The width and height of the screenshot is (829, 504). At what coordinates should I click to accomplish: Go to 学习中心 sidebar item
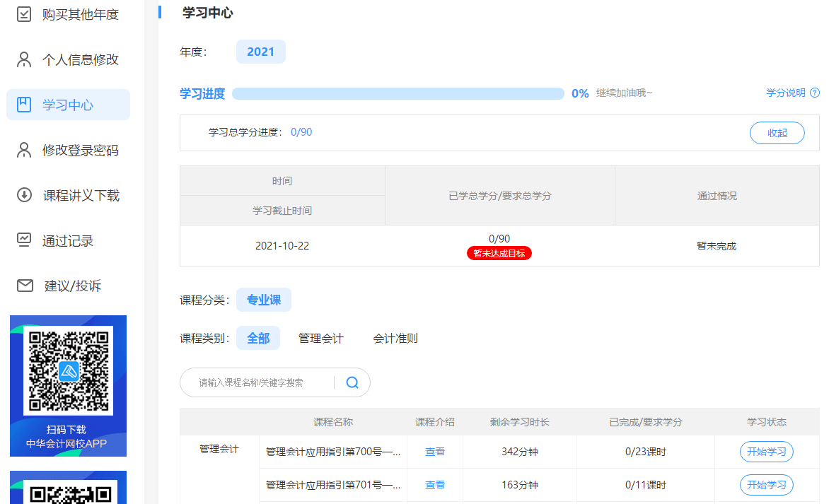[x=68, y=105]
